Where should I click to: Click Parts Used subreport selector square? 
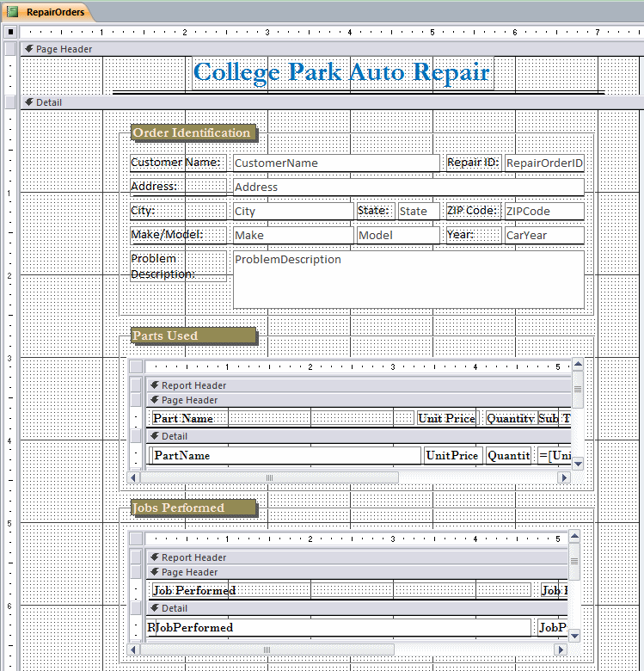click(137, 366)
